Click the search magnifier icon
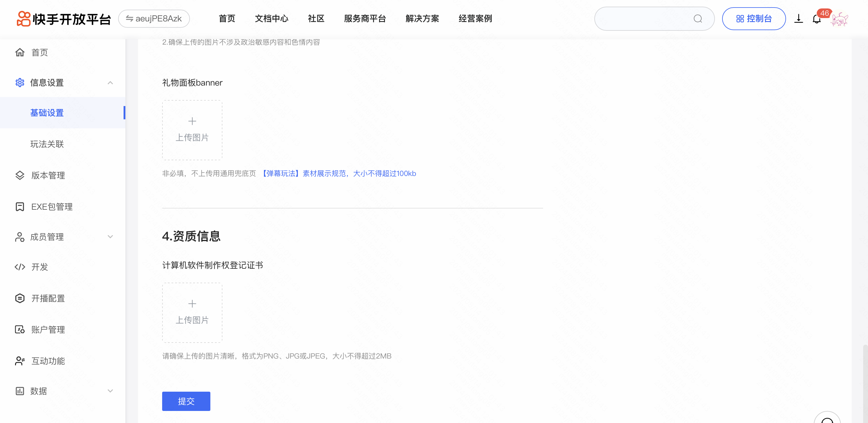The height and width of the screenshot is (423, 868). [697, 18]
